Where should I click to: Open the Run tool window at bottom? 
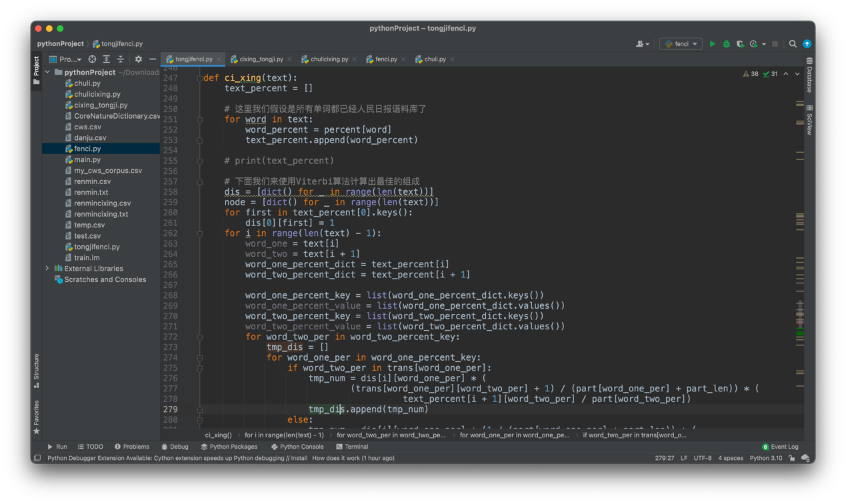(57, 447)
